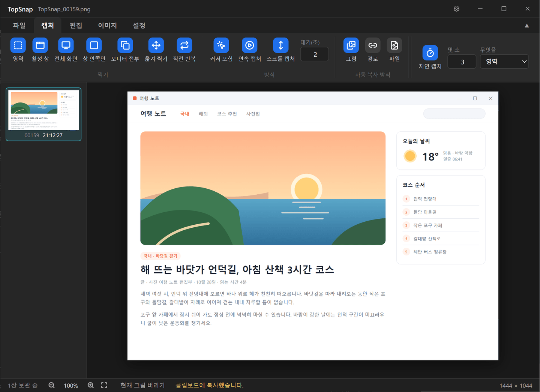The width and height of the screenshot is (540, 392).
Task: Capture the active window with 활성 창
Action: 40,50
